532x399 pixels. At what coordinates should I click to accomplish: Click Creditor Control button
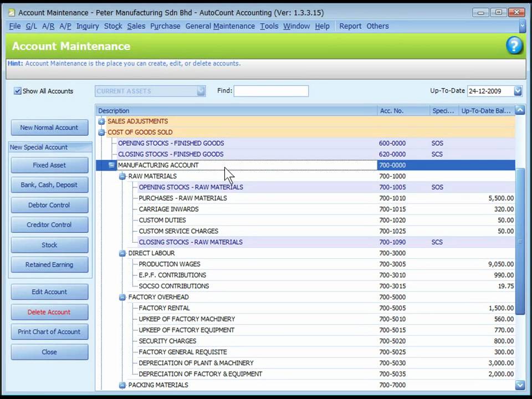pyautogui.click(x=49, y=224)
